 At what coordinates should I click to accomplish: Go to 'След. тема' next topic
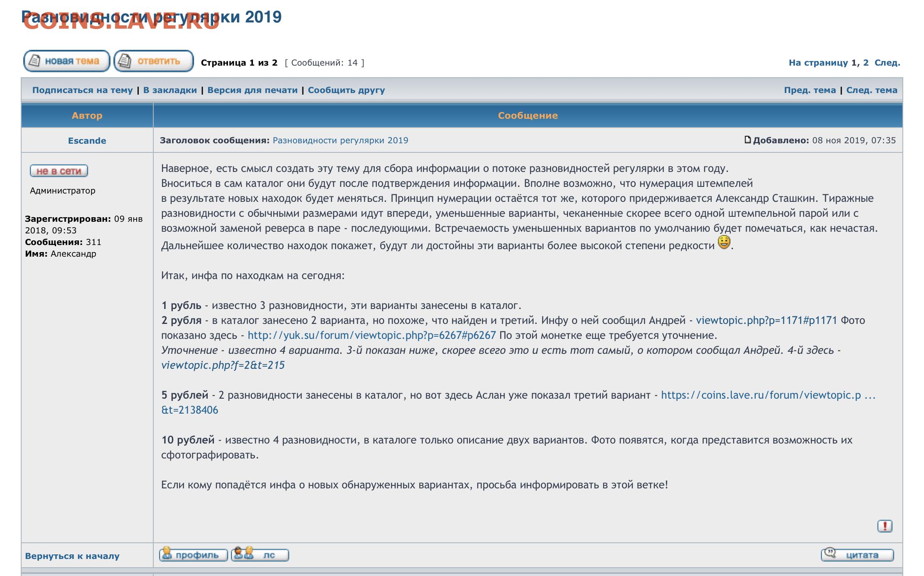tap(872, 90)
